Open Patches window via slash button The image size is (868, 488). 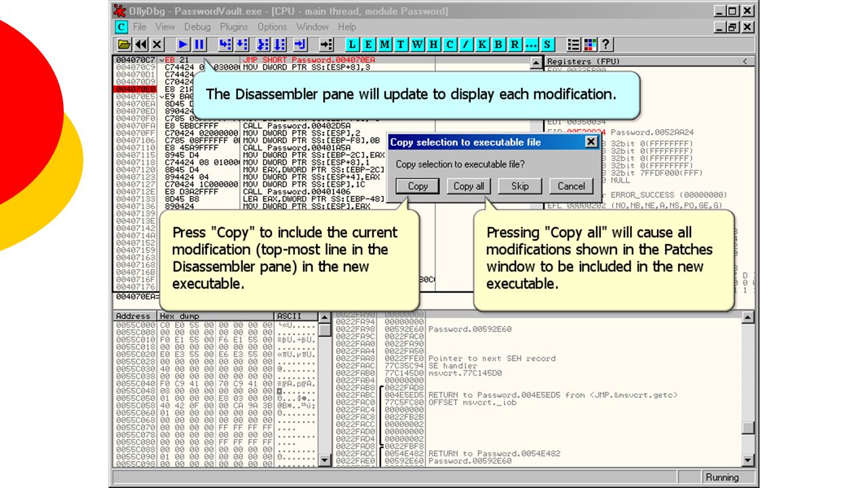pos(467,45)
